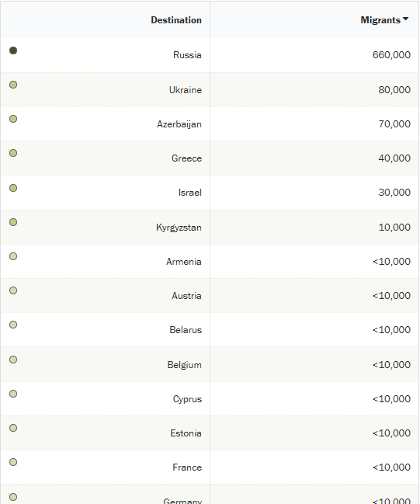Click the circle marker next to Ukraine
This screenshot has height=504, width=420.
pos(13,85)
